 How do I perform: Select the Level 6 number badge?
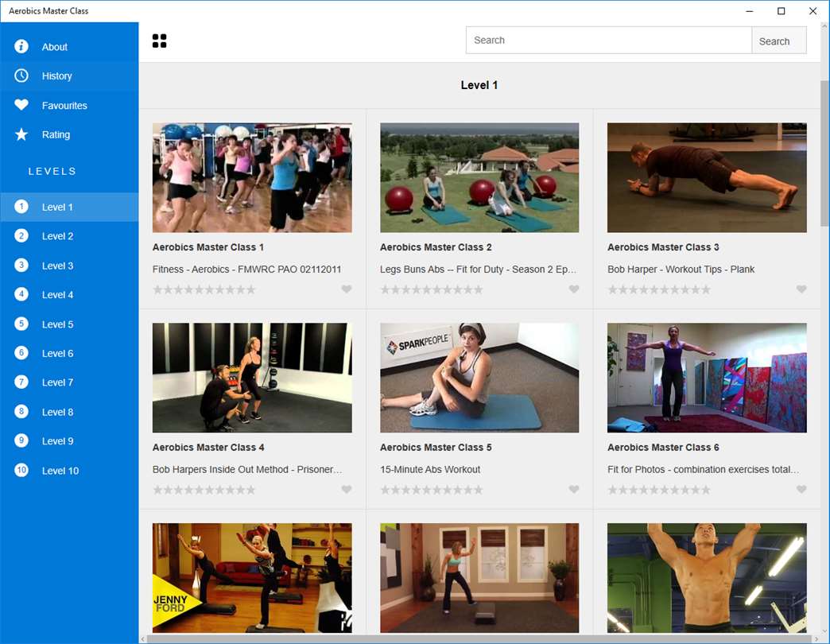[21, 352]
